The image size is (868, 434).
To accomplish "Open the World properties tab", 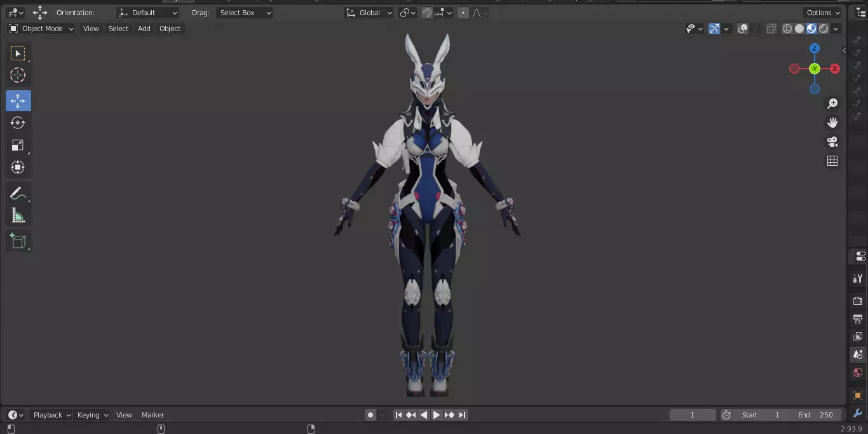I will pos(858,372).
